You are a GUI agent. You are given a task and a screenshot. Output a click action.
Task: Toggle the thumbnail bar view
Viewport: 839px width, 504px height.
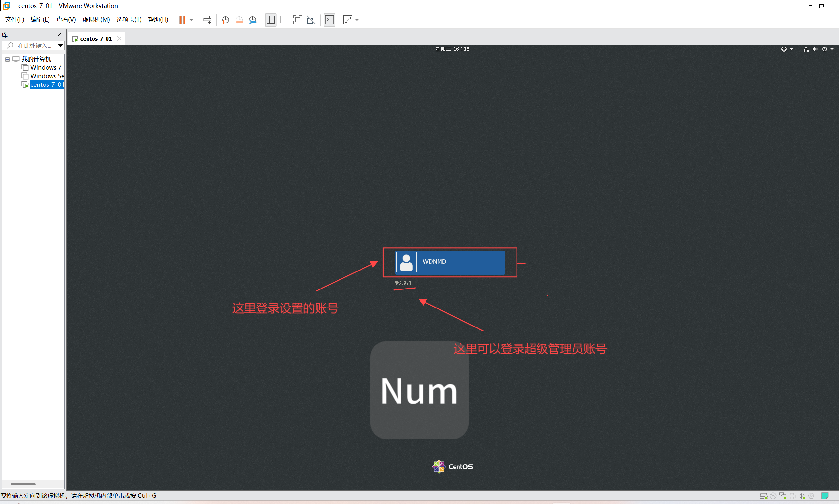click(x=284, y=20)
